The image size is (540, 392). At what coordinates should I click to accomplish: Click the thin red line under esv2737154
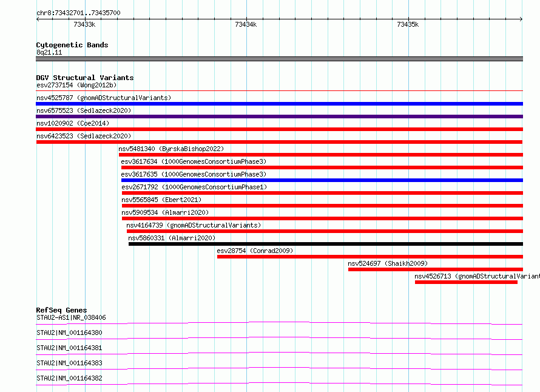tap(279, 90)
